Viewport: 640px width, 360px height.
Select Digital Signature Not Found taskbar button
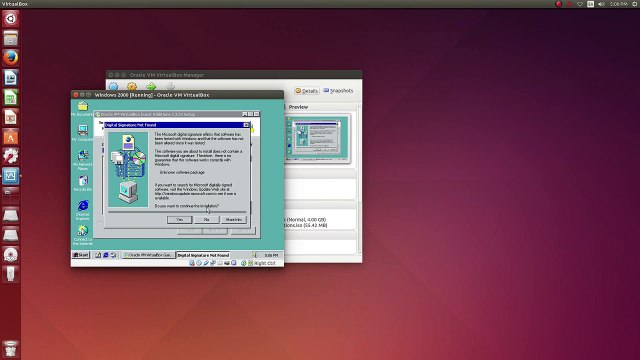pos(203,255)
